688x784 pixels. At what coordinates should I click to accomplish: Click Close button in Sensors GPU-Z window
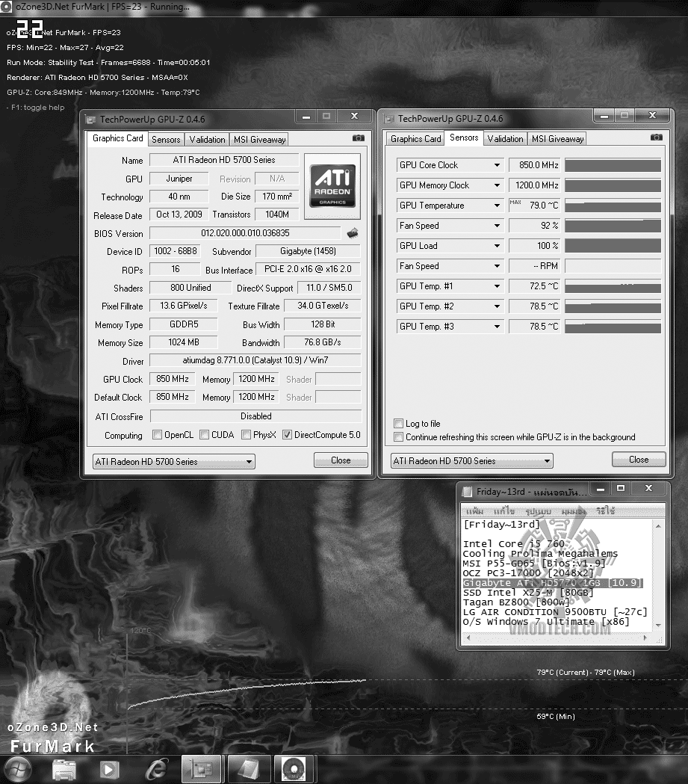tap(639, 460)
